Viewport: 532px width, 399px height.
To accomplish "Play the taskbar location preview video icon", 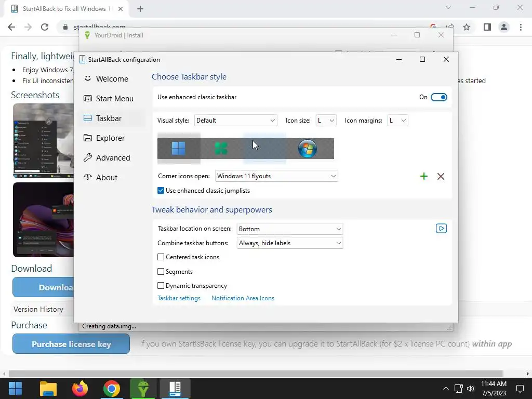I will coord(441,229).
